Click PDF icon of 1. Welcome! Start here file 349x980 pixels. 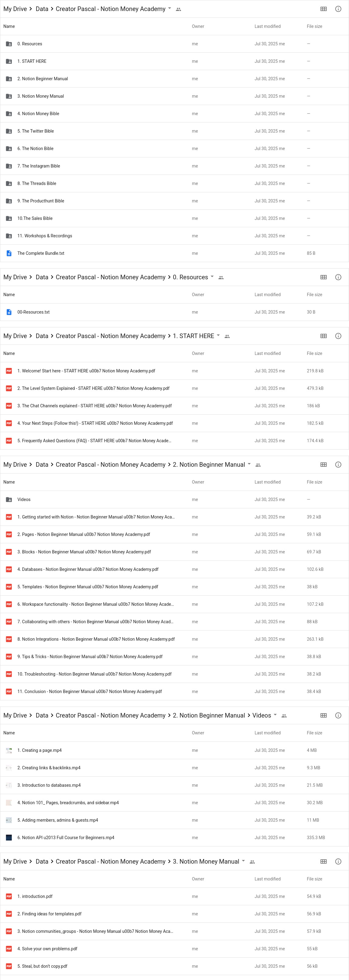coord(9,371)
